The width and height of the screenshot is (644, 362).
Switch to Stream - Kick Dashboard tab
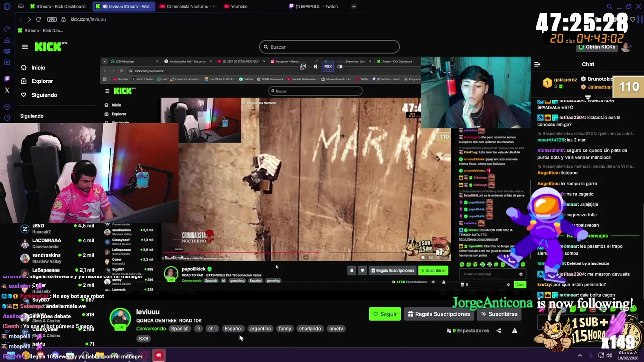tap(57, 7)
